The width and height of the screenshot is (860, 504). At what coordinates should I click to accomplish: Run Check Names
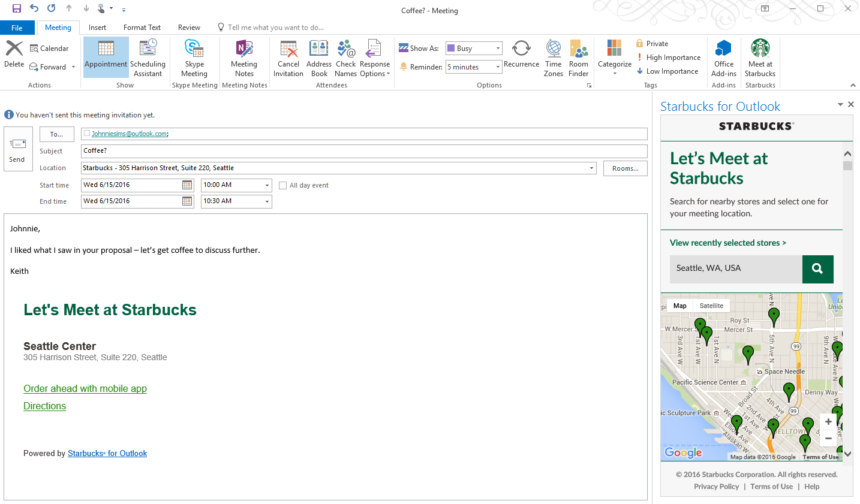tap(346, 58)
